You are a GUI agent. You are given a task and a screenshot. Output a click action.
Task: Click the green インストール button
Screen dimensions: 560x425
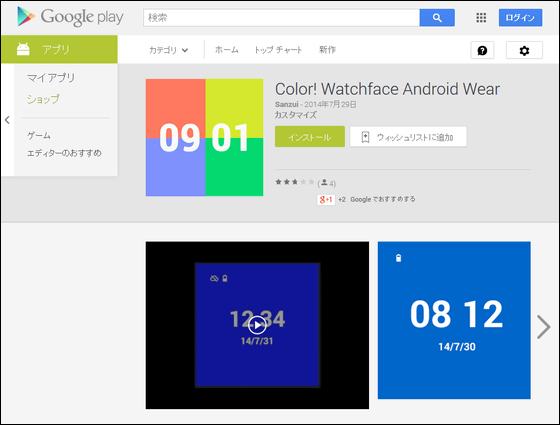pyautogui.click(x=310, y=137)
